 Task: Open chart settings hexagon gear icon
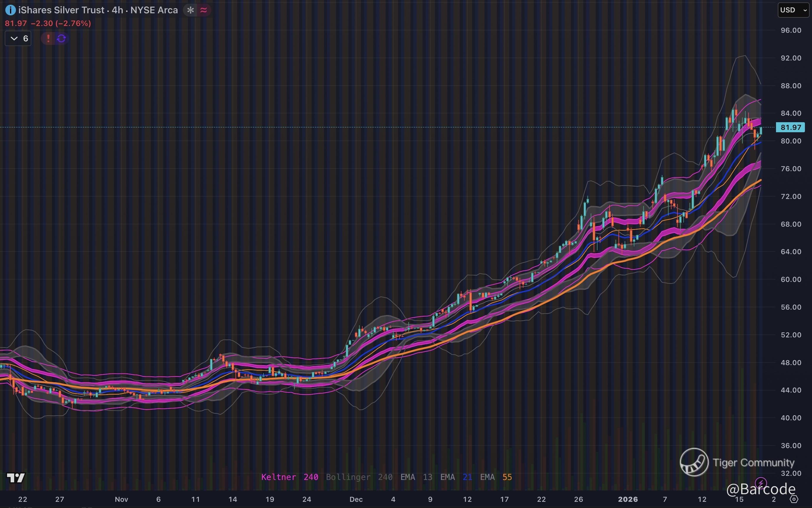(x=793, y=499)
